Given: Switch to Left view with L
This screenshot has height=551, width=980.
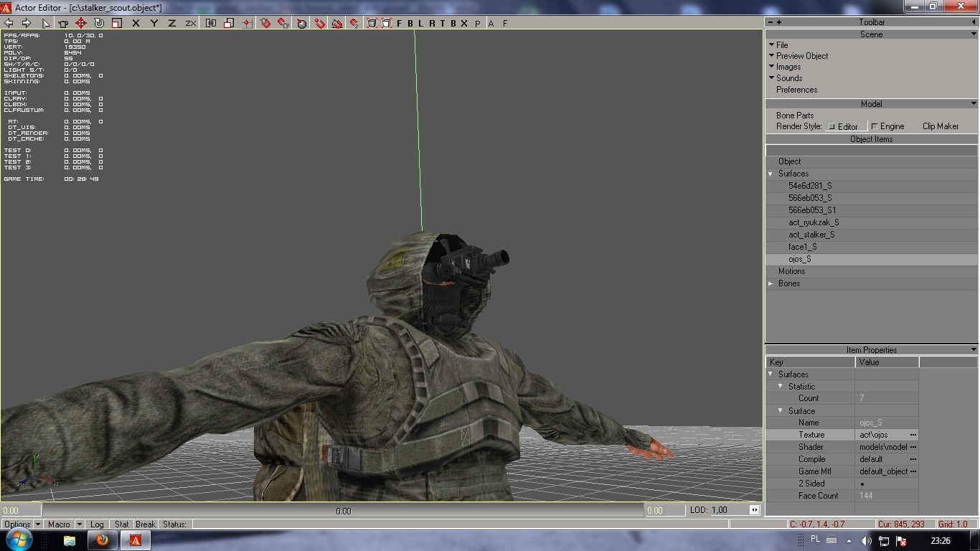Looking at the screenshot, I should 421,23.
